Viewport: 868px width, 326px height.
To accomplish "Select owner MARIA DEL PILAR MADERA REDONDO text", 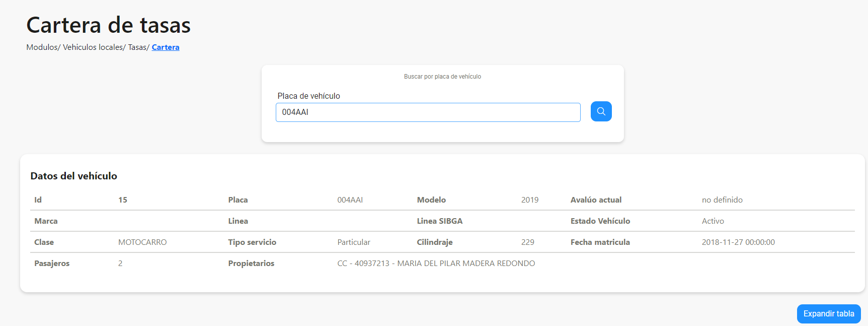I will click(x=466, y=264).
